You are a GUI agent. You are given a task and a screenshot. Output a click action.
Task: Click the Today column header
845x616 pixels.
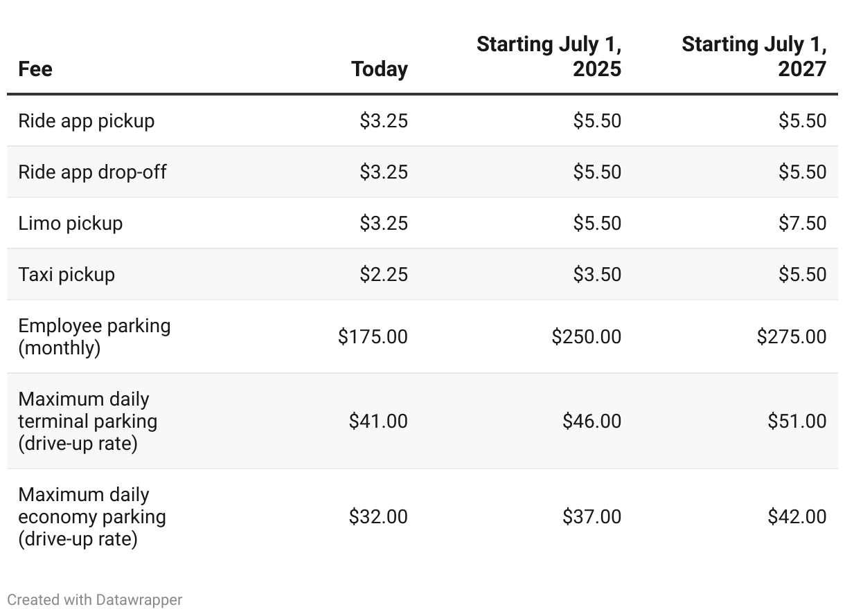tap(380, 69)
